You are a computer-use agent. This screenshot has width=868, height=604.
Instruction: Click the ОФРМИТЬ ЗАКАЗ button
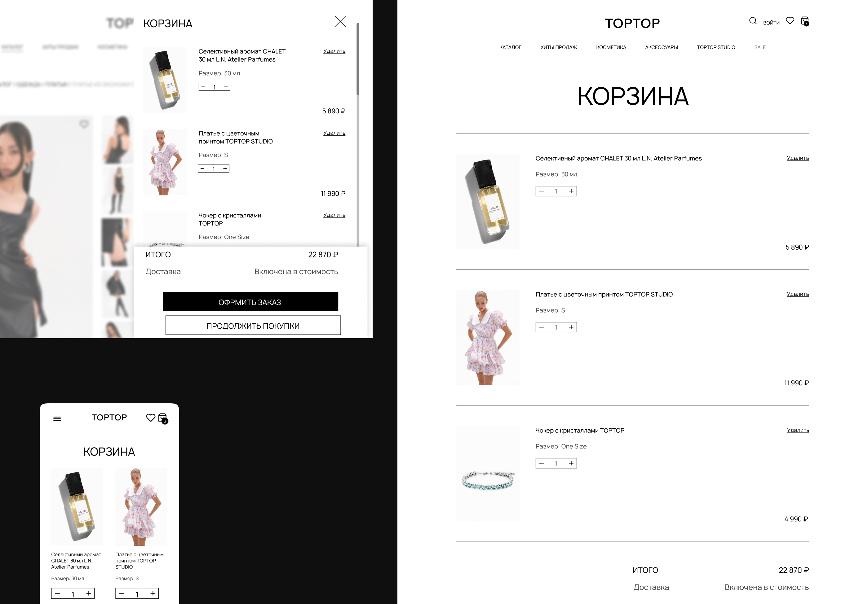250,302
